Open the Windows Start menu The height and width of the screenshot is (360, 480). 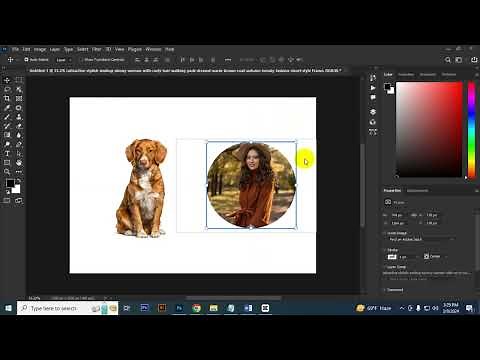(8, 308)
